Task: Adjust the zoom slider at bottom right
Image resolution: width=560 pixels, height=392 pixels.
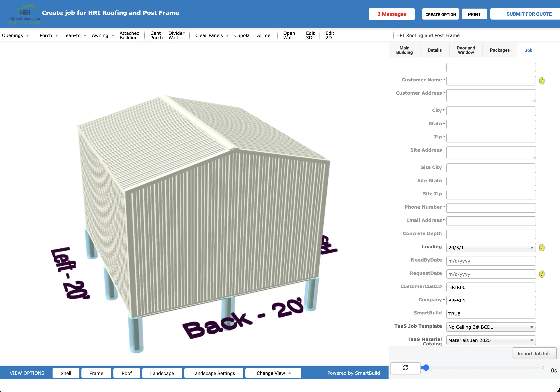Action: [426, 368]
